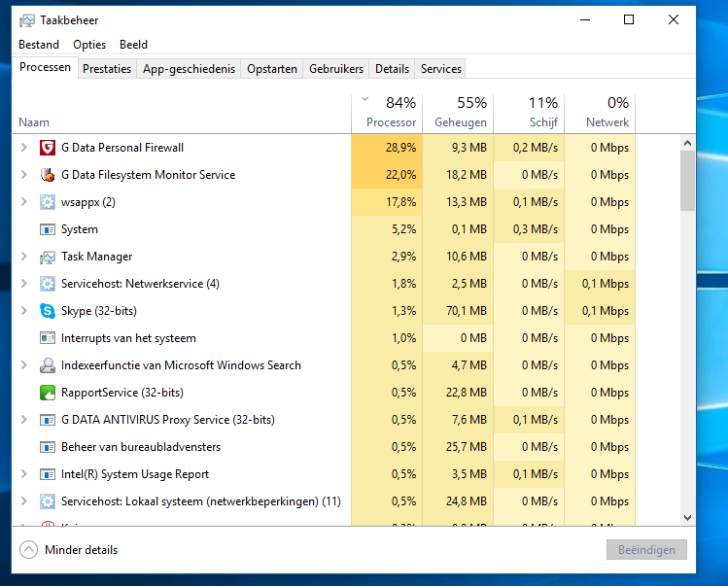This screenshot has height=586, width=728.
Task: Expand the Skype (32-bits) row
Action: click(x=24, y=311)
